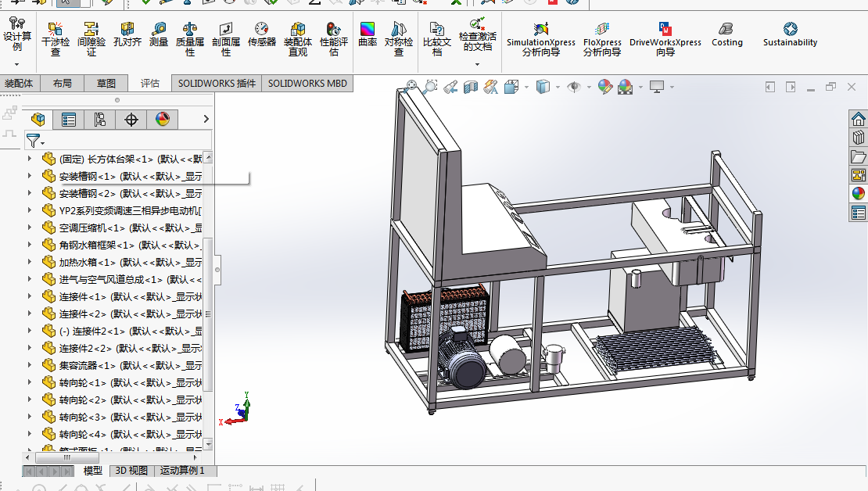Click Edit Appearance color ball icon

tap(604, 87)
